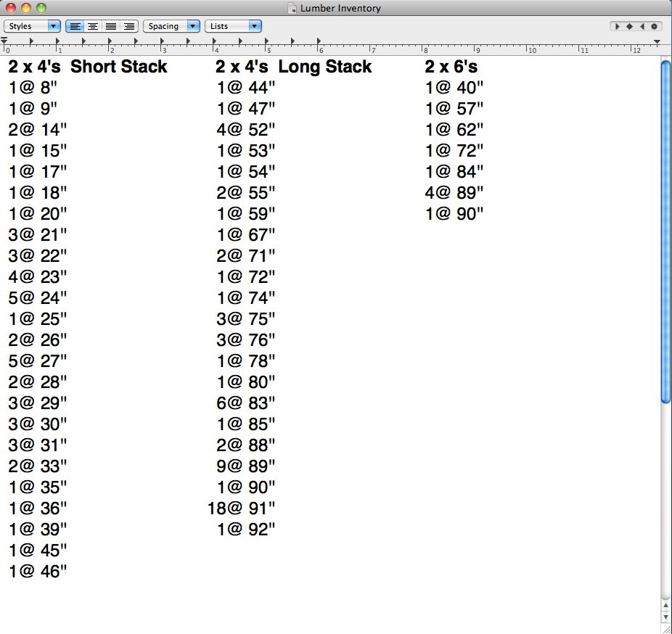The height and width of the screenshot is (634, 672).
Task: Select the tab stop at ruler mark 6
Action: [319, 41]
